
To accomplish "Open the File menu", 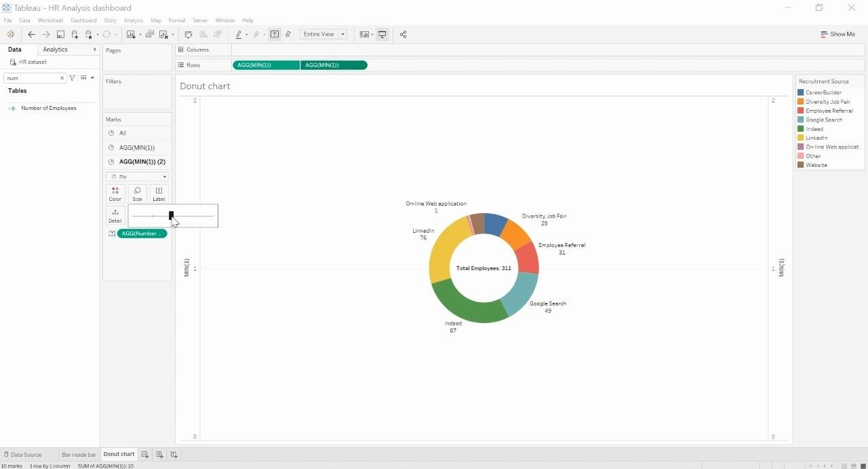I will pyautogui.click(x=7, y=20).
